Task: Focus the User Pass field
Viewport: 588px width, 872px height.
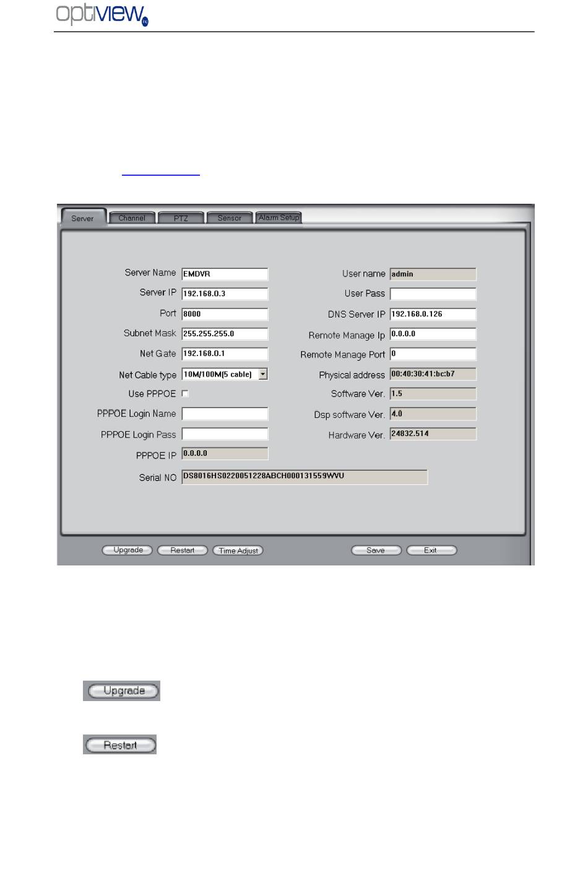Action: [x=433, y=294]
